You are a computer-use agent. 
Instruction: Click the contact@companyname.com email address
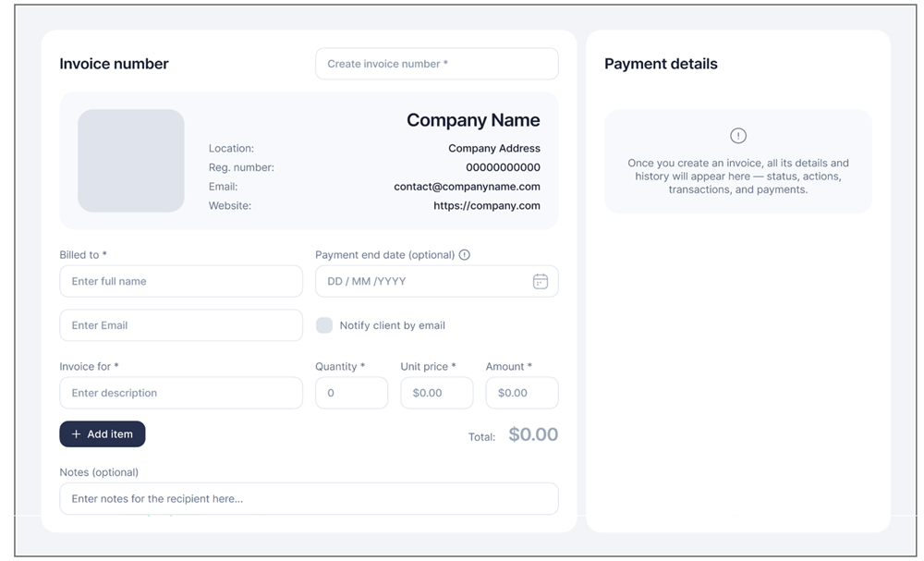click(466, 187)
